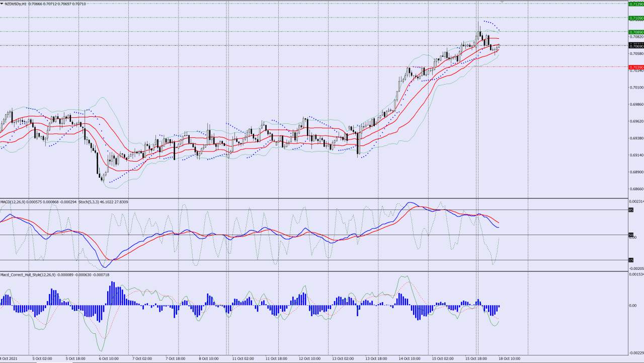
Task: Click the OHLC values 0.70666 0.70712 0.70657 0.70710
Action: [x=57, y=4]
